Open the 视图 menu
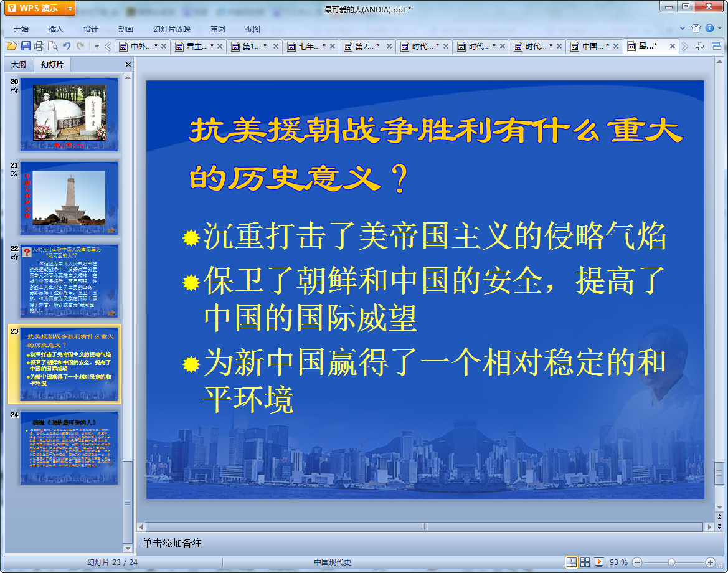The image size is (728, 573). coord(253,29)
